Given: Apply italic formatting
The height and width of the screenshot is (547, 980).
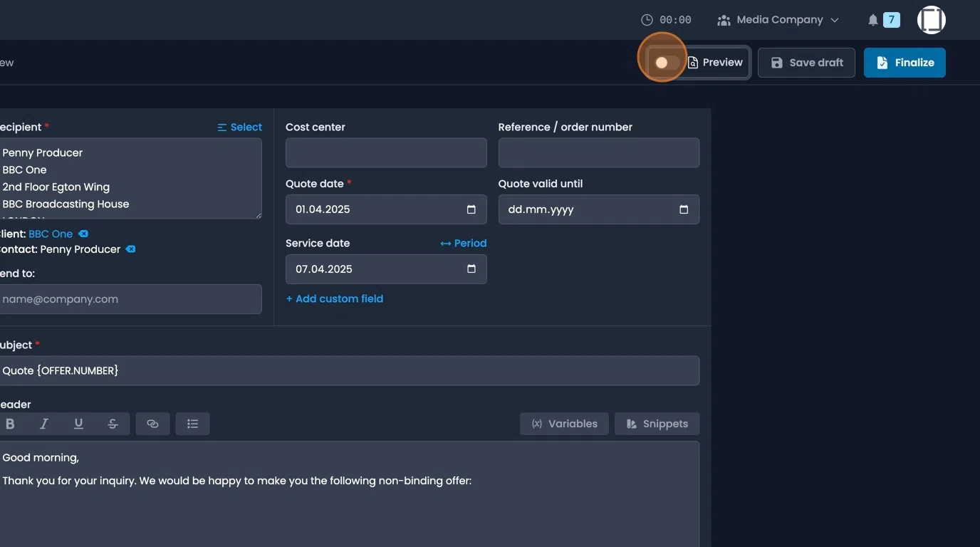Looking at the screenshot, I should [44, 423].
